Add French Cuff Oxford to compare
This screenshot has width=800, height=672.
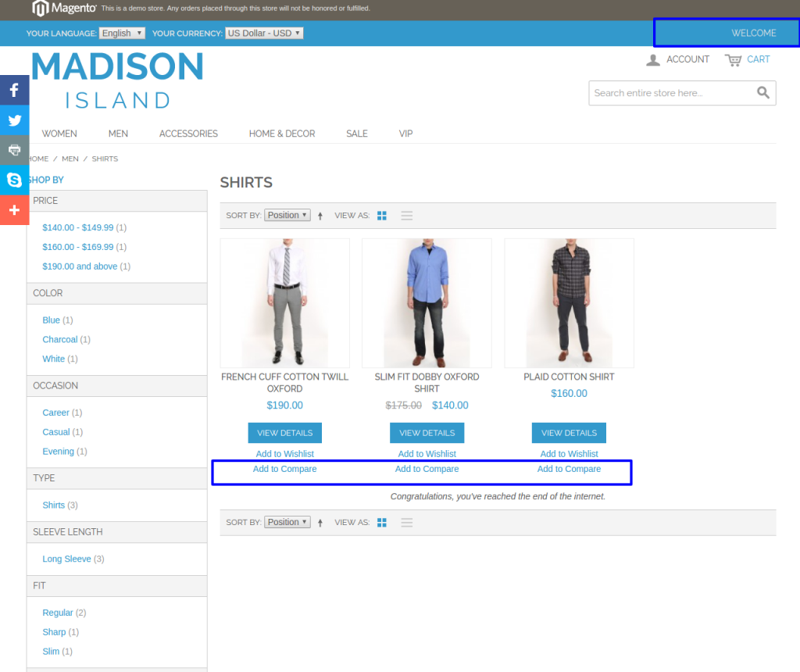coord(284,469)
